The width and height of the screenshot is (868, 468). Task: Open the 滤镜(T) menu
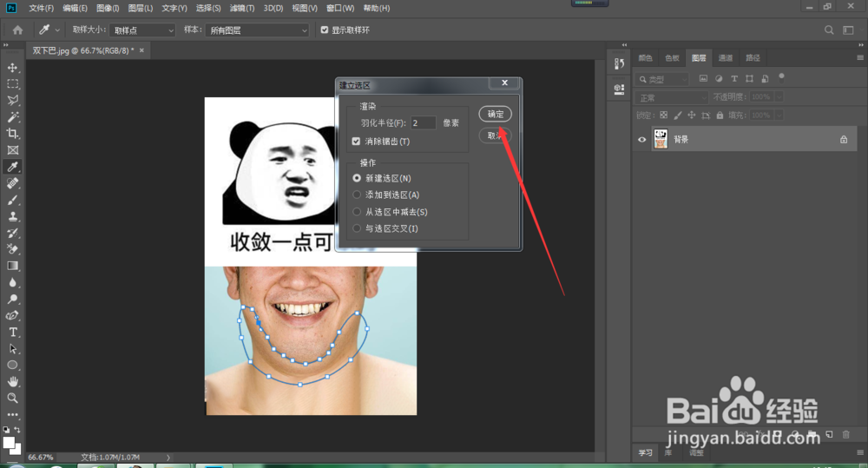point(242,9)
